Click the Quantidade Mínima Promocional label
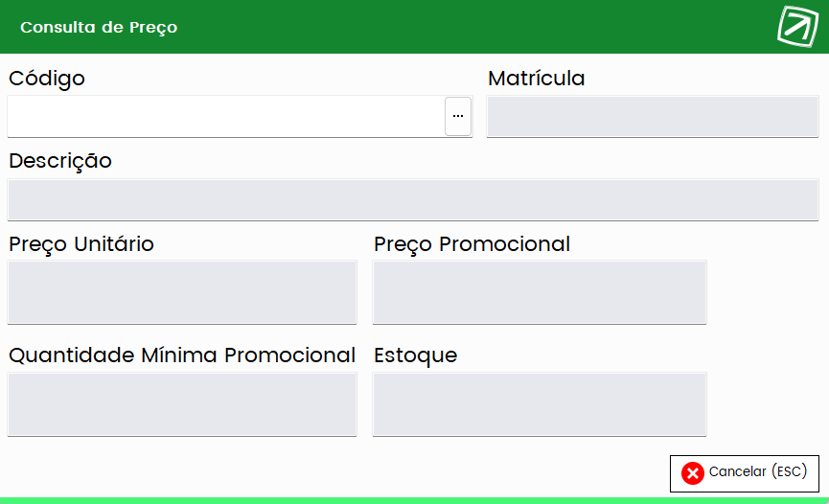Image resolution: width=829 pixels, height=504 pixels. tap(182, 355)
